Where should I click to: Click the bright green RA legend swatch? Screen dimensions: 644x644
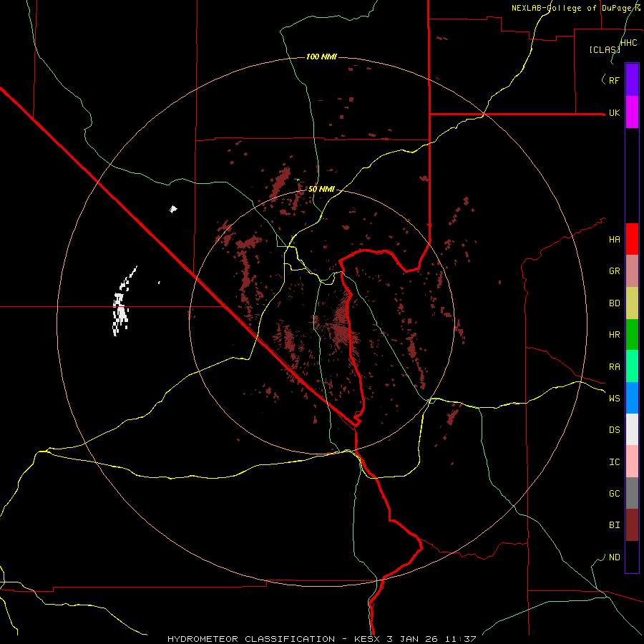[632, 366]
